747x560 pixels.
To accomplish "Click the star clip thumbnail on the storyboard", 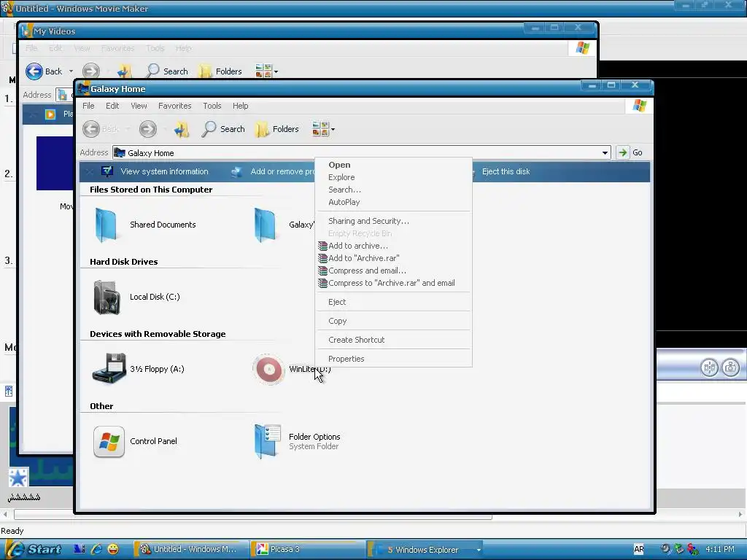I will pyautogui.click(x=18, y=478).
